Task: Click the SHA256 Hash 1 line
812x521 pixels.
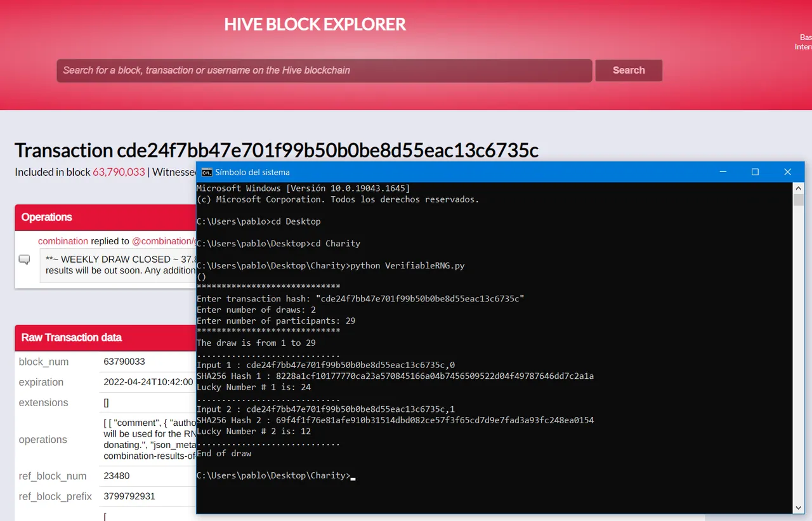Action: coord(395,376)
